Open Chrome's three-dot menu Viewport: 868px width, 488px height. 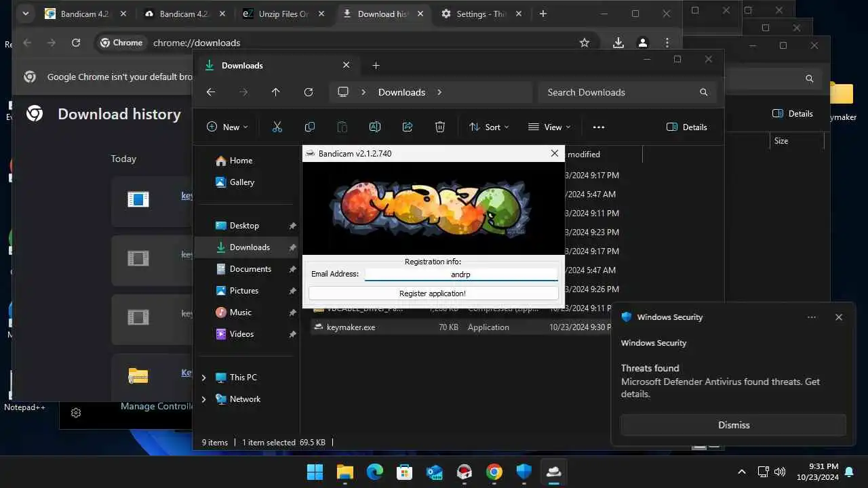(668, 43)
